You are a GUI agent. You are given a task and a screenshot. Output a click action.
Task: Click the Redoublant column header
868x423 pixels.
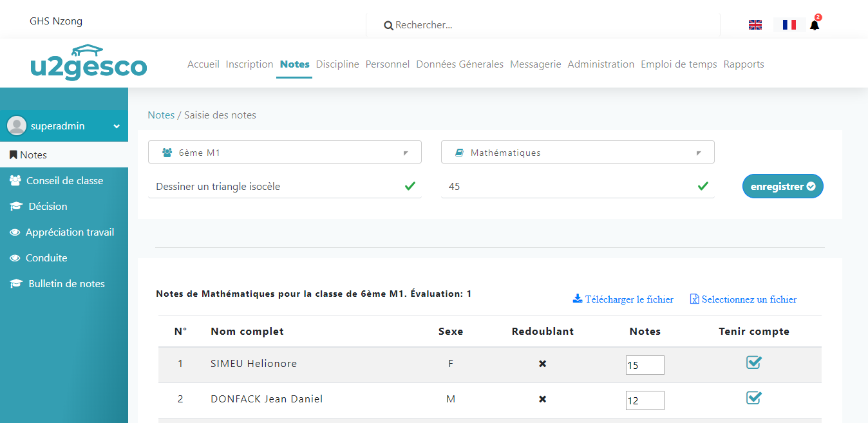pyautogui.click(x=543, y=332)
